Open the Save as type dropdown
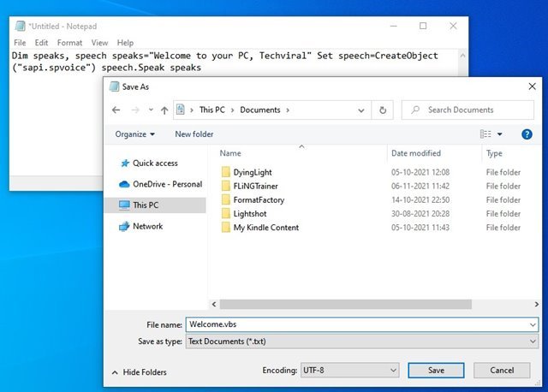The height and width of the screenshot is (392, 548). pyautogui.click(x=361, y=342)
